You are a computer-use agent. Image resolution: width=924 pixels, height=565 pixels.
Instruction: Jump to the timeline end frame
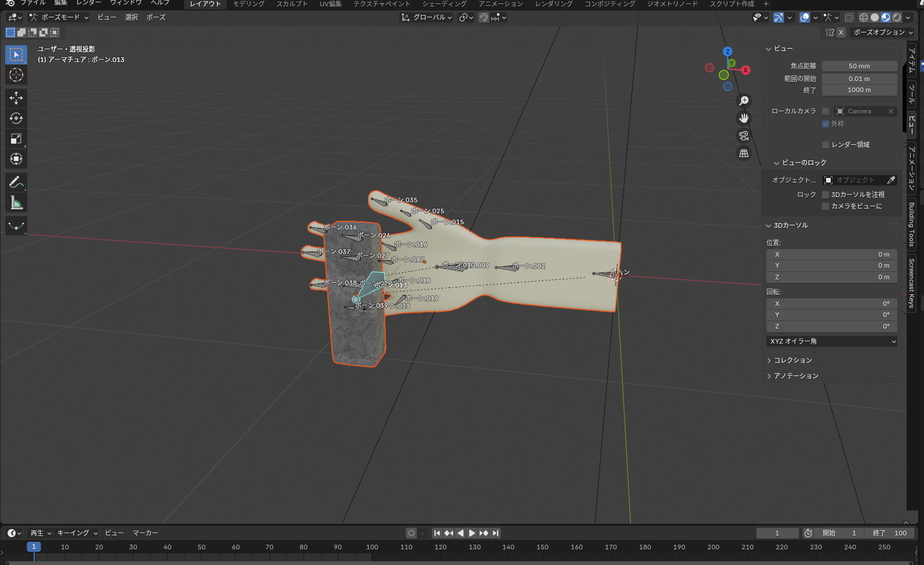point(495,533)
